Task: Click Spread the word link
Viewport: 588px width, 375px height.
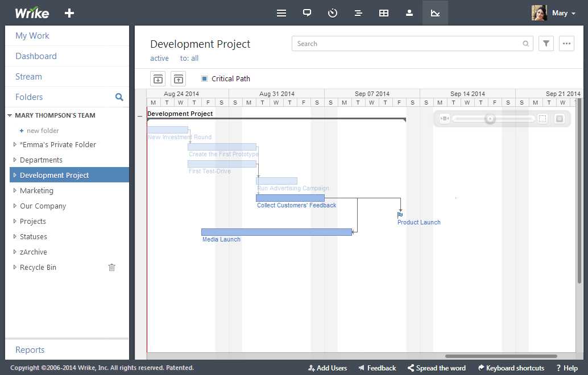Action: tap(437, 368)
